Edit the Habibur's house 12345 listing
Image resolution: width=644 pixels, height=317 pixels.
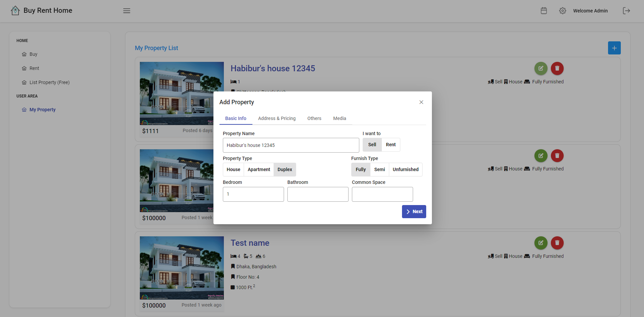point(540,69)
